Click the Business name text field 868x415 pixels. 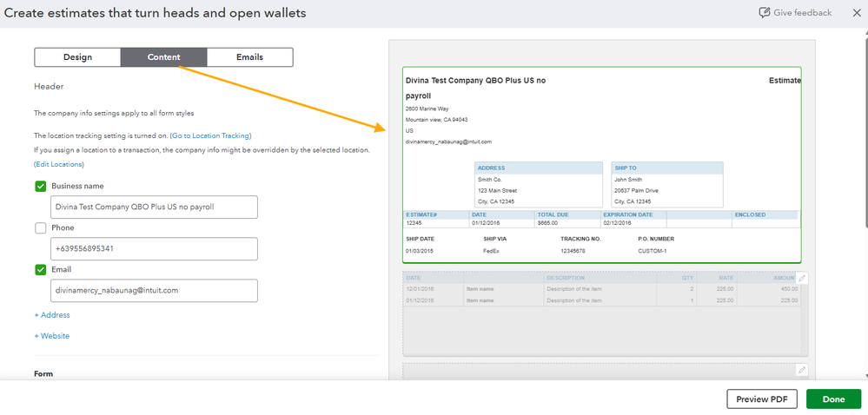[155, 207]
